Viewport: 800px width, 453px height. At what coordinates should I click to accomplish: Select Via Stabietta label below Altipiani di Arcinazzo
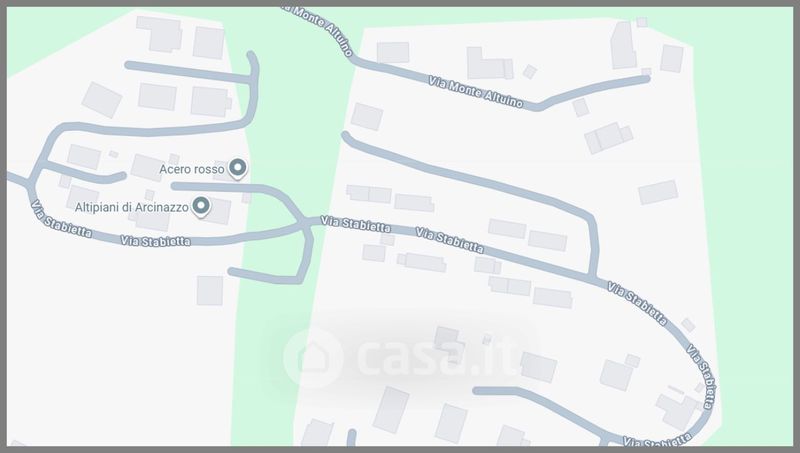click(155, 240)
